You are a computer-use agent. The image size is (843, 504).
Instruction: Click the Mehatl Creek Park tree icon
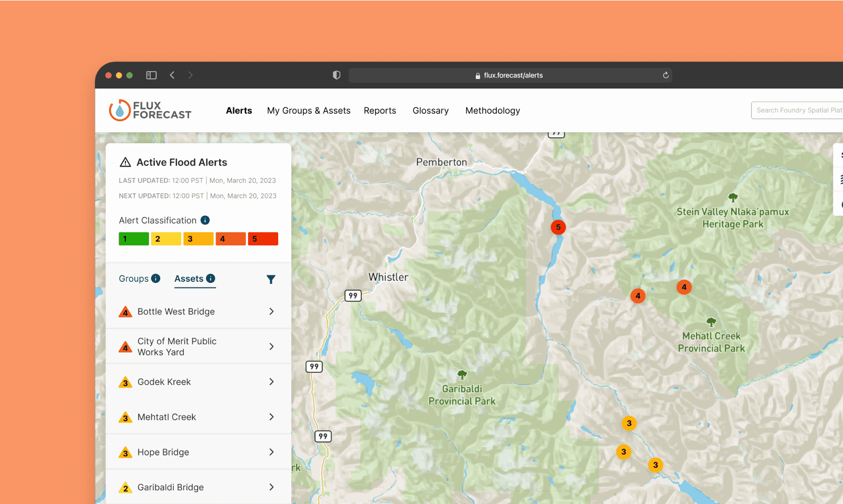click(711, 322)
